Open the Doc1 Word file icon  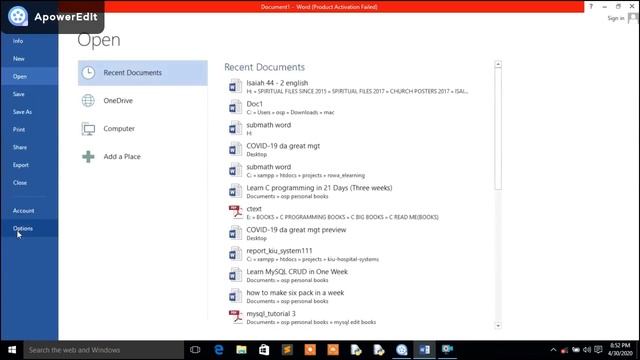point(235,107)
